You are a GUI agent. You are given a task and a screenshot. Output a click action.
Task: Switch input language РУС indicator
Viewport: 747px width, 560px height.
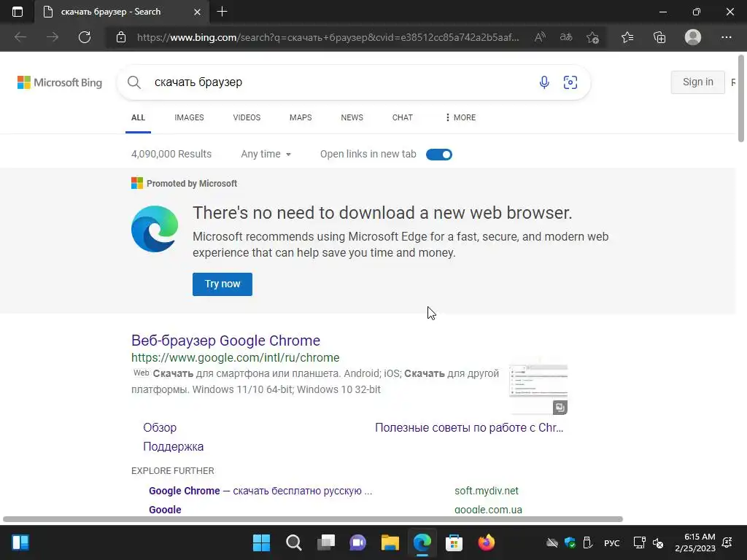point(612,542)
